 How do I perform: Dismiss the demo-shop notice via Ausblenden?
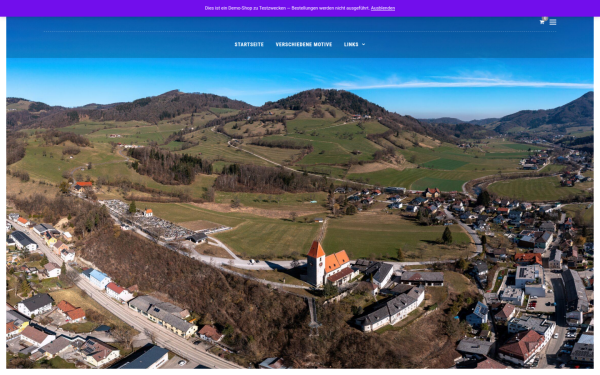click(x=383, y=8)
